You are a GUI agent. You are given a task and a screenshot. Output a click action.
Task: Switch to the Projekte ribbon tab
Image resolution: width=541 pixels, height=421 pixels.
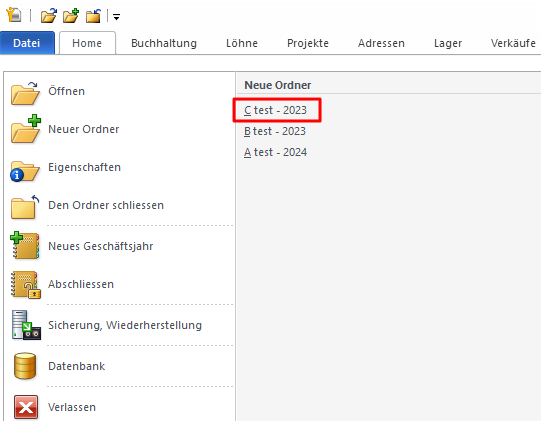point(308,43)
